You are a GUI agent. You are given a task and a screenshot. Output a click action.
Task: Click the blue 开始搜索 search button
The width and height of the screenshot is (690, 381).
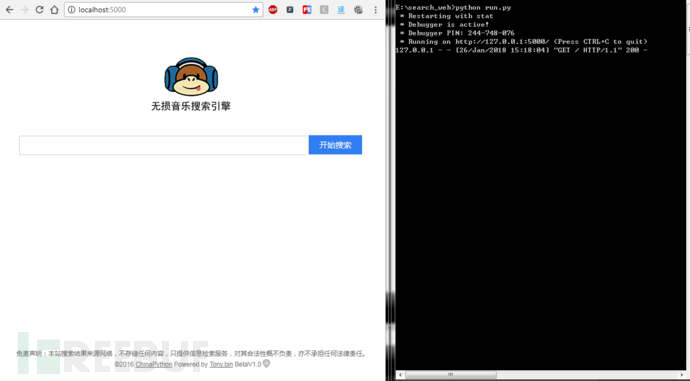pos(335,145)
